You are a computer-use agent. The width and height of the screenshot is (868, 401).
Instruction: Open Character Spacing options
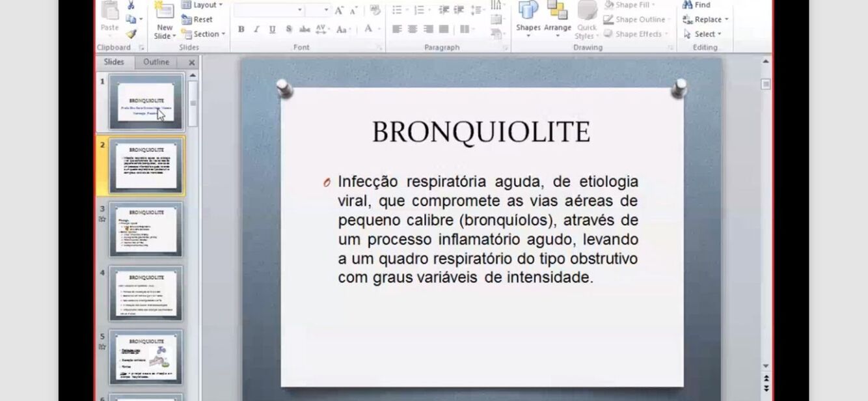pyautogui.click(x=323, y=29)
